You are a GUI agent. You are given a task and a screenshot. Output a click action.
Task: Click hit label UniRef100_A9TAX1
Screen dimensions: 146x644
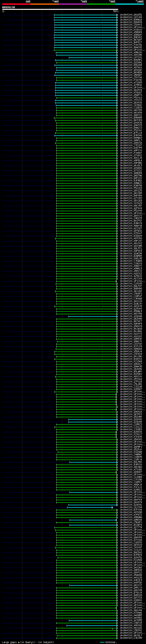click(x=131, y=67)
